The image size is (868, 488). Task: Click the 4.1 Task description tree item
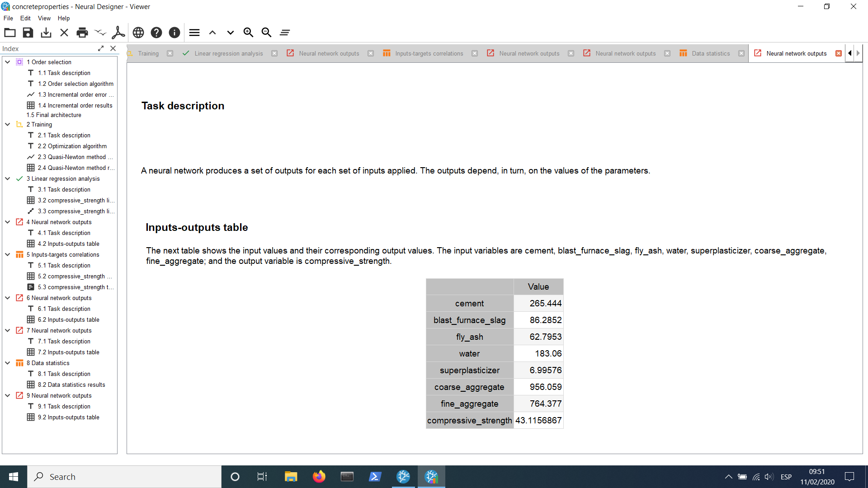64,232
